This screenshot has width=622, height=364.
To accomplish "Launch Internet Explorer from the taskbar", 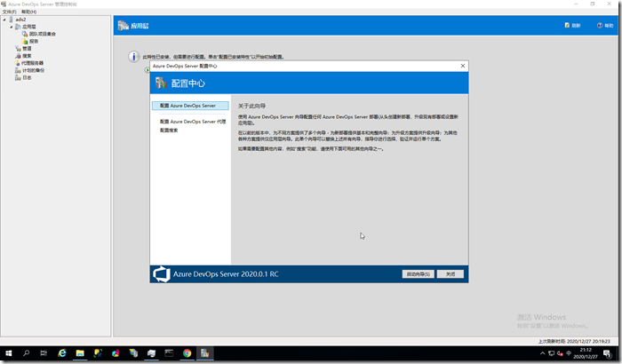I will click(x=62, y=352).
